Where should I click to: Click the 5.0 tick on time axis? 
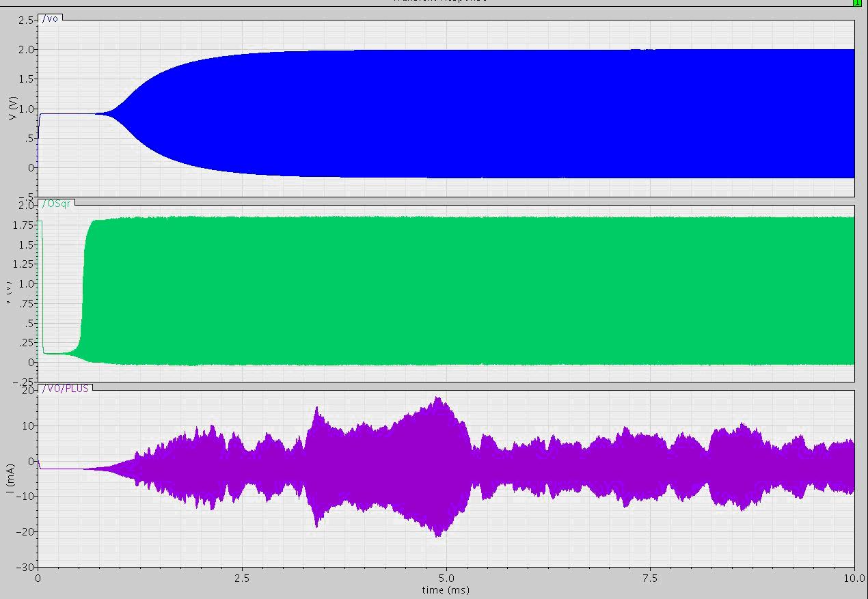pyautogui.click(x=446, y=577)
